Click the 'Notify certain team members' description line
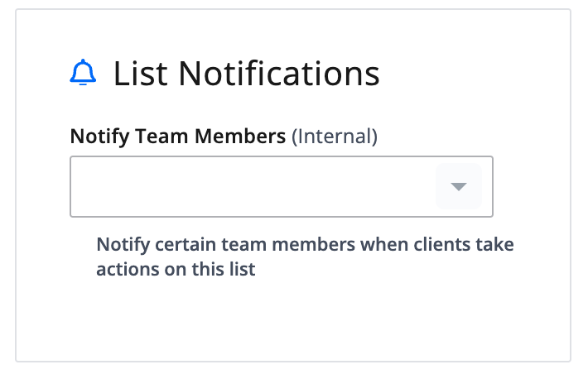 point(305,244)
